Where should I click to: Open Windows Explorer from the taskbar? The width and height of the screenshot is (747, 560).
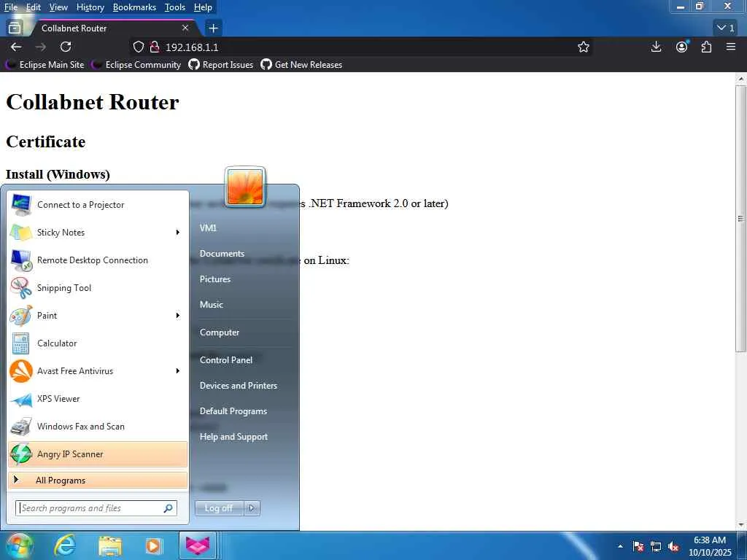click(x=110, y=546)
